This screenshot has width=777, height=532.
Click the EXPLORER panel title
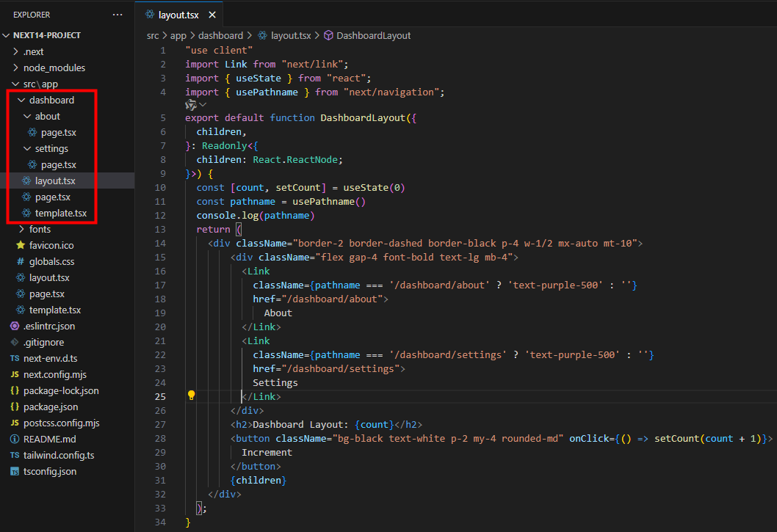[32, 15]
